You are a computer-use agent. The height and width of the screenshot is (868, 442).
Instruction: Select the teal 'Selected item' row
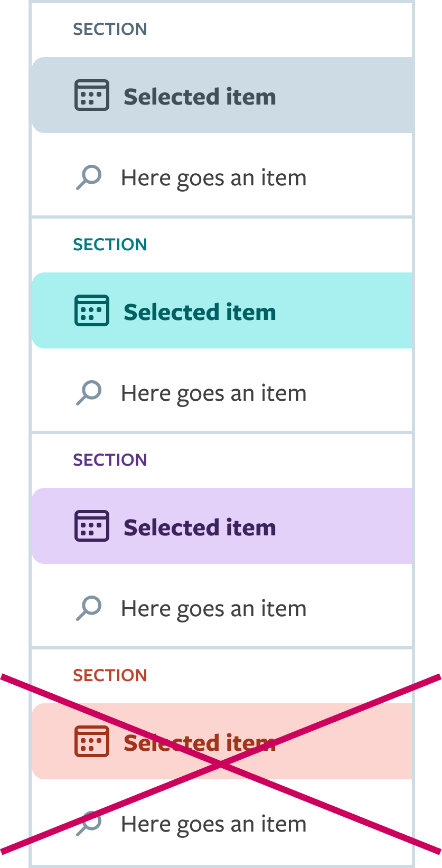(x=222, y=310)
